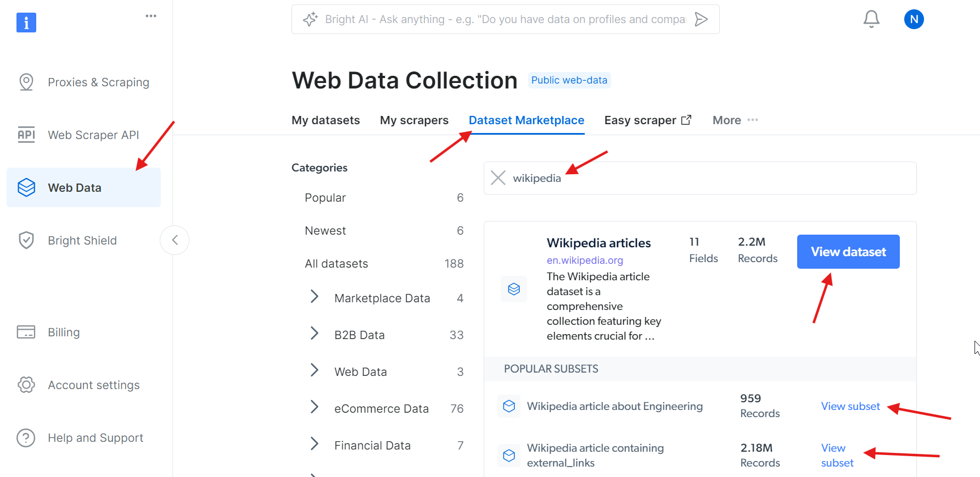Viewport: 980px width, 477px height.
Task: Expand the Financial Data category
Action: (314, 444)
